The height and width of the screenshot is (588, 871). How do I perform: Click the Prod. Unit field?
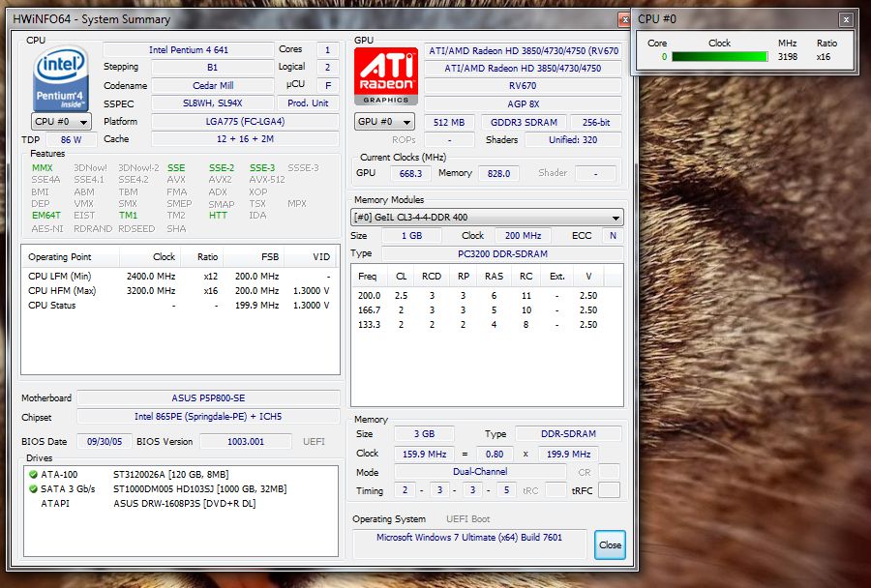pyautogui.click(x=308, y=103)
